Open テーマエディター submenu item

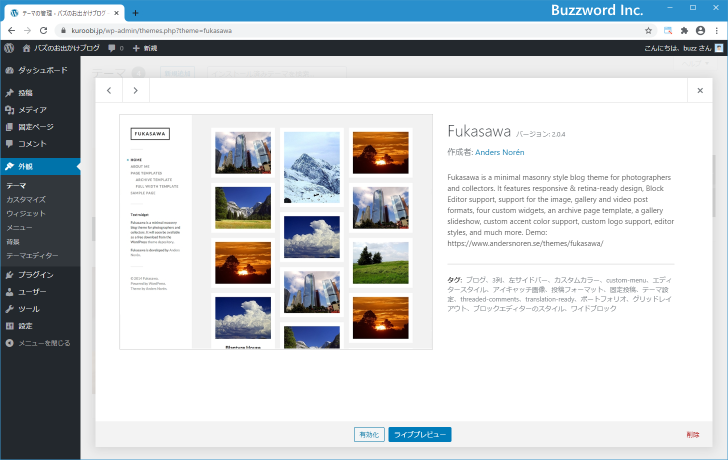coord(32,255)
